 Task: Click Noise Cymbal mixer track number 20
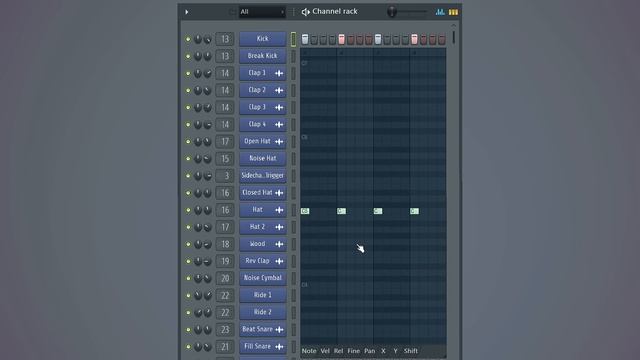coord(225,278)
